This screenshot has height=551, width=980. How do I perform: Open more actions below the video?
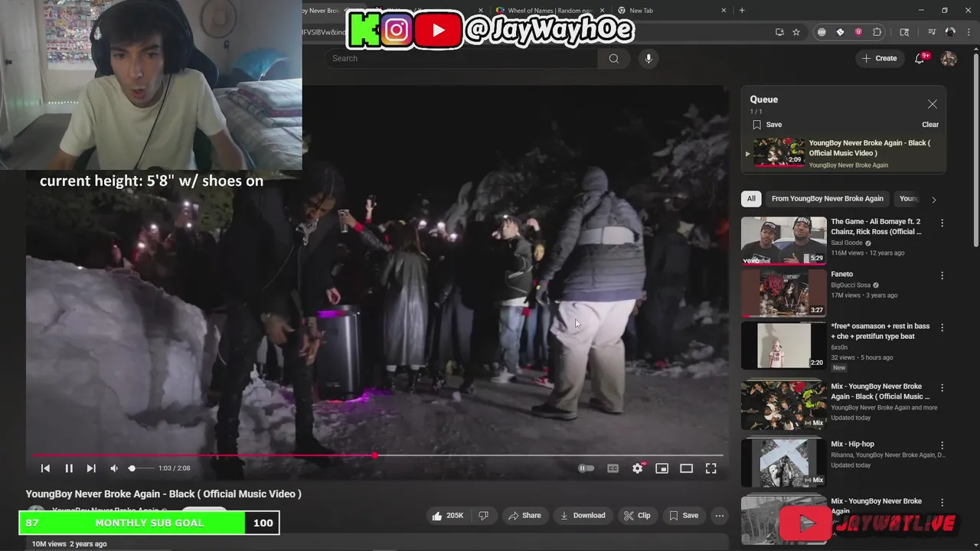point(719,516)
